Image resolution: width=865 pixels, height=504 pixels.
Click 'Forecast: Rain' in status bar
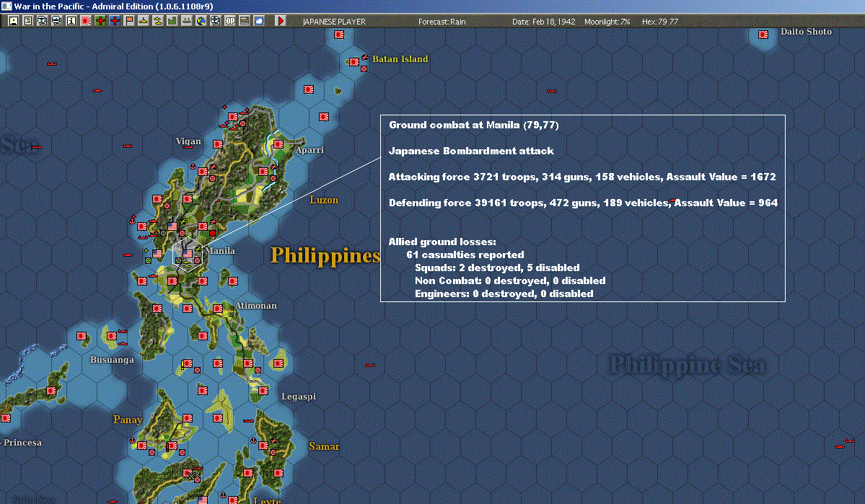tap(442, 22)
